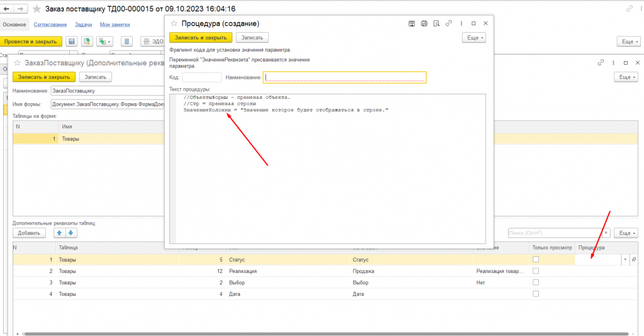Focus the Код input field
The width and height of the screenshot is (644, 336).
pyautogui.click(x=201, y=77)
